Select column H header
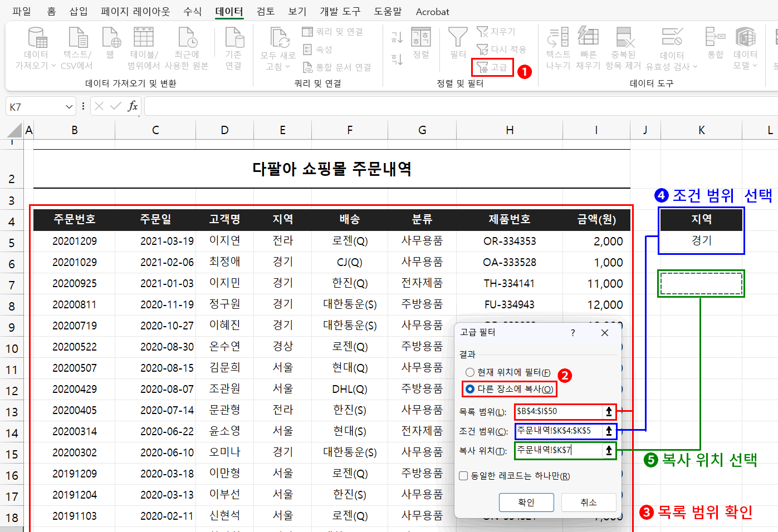Image resolution: width=778 pixels, height=532 pixels. tap(510, 130)
